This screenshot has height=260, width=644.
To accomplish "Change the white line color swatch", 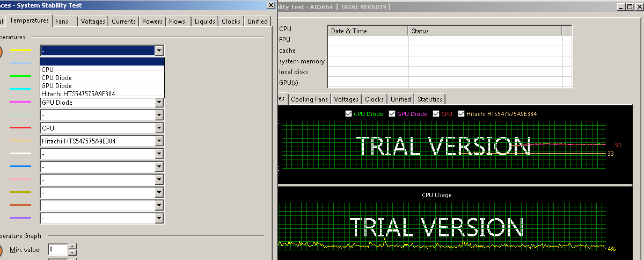I will (20, 154).
